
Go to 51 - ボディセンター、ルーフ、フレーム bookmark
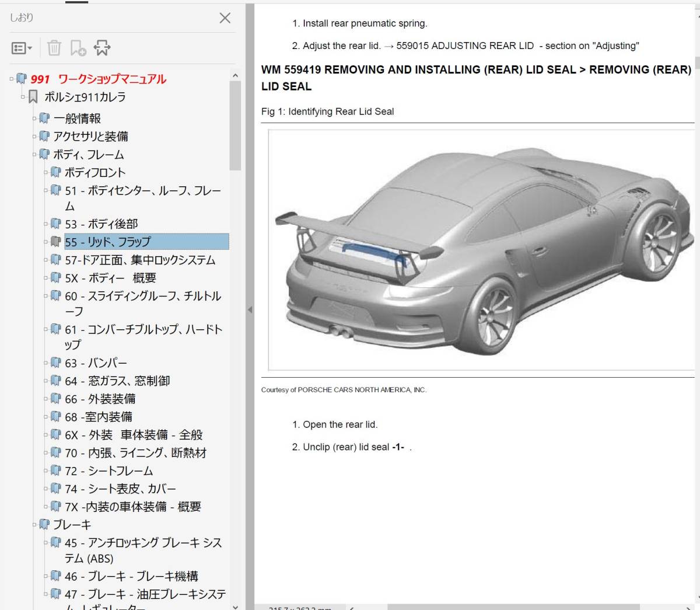pos(143,198)
